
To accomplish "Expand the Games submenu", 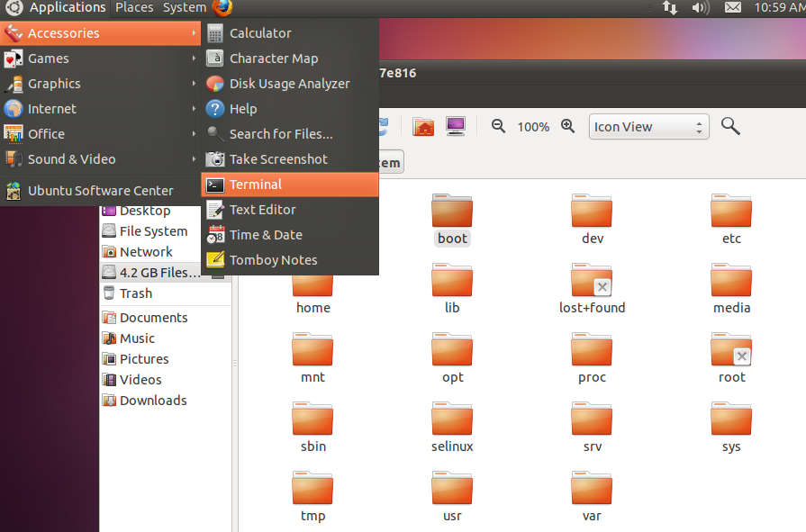I will 100,59.
